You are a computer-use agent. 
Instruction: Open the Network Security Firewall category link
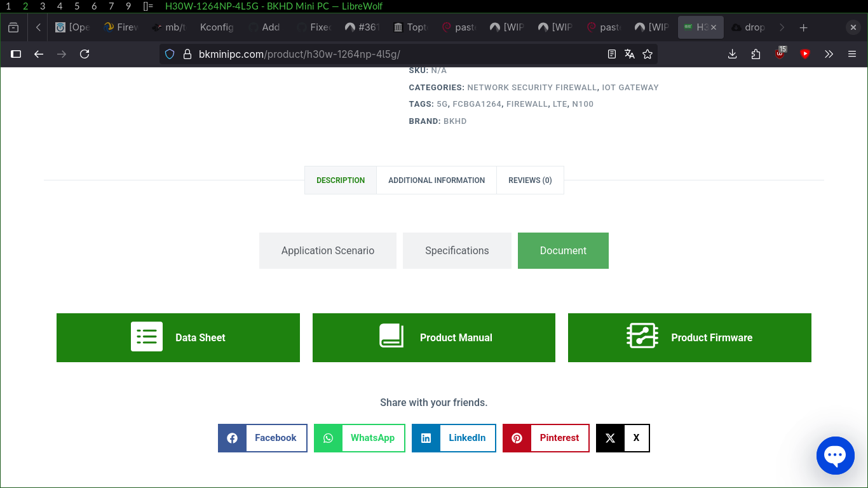[x=532, y=88]
